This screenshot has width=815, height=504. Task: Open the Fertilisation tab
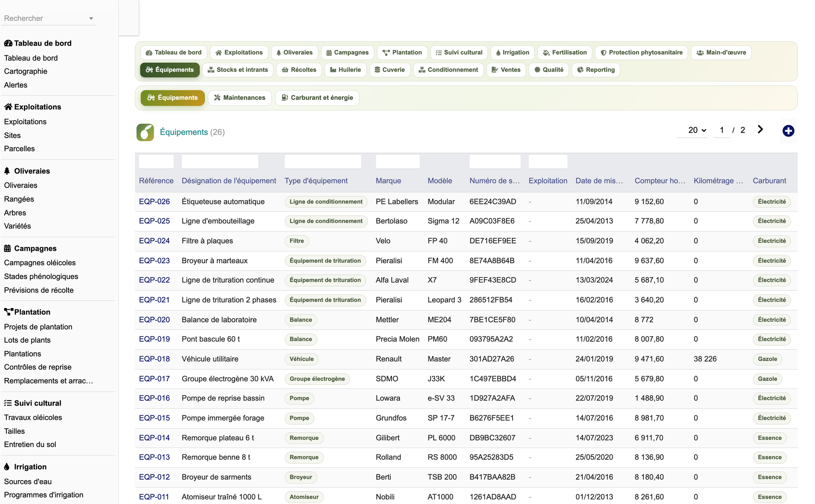coord(565,52)
